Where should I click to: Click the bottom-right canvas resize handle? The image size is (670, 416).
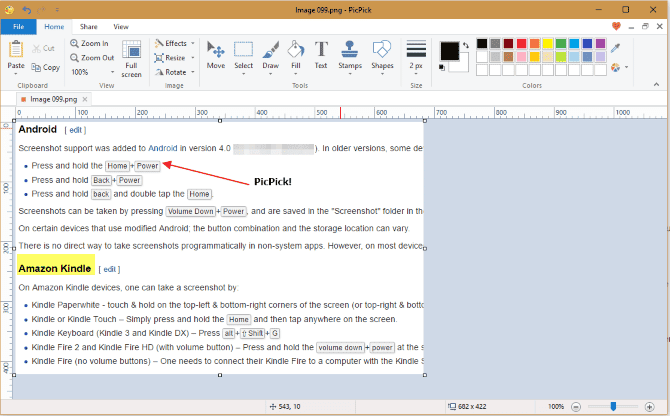click(425, 375)
